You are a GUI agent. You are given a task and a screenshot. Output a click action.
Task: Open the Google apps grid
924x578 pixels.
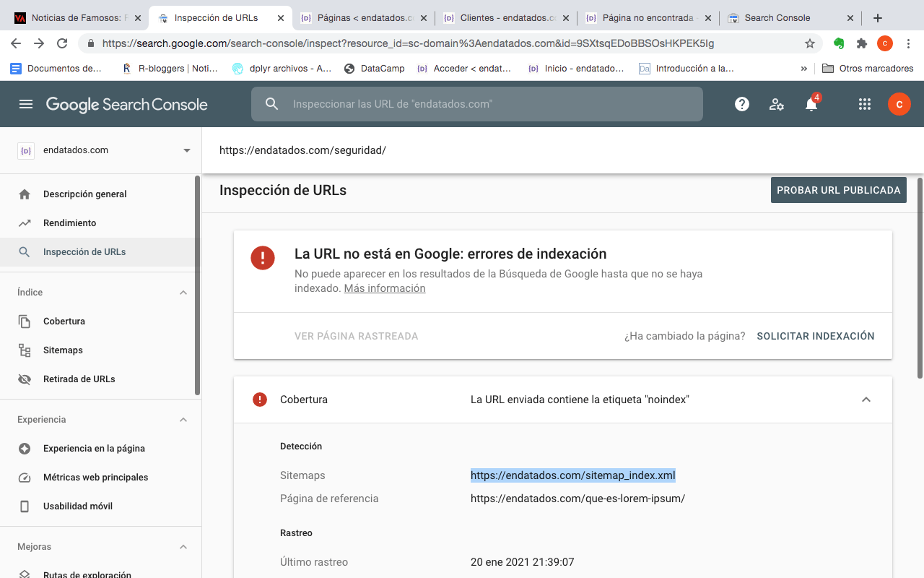click(865, 104)
